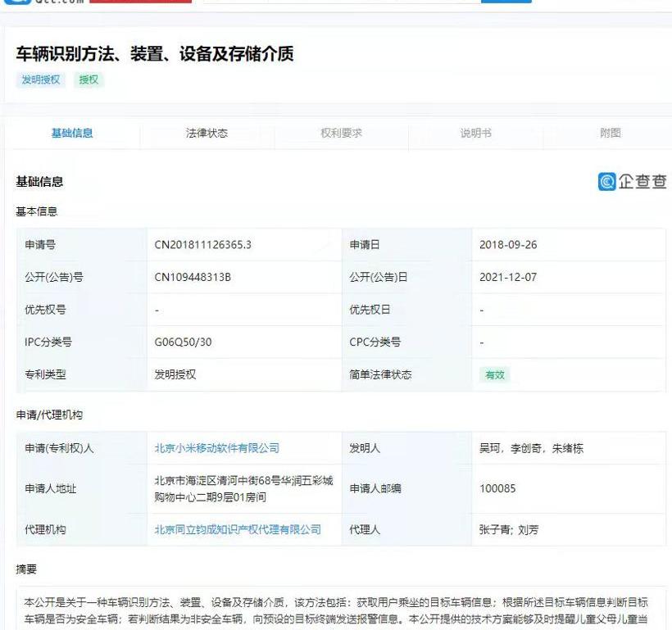672x630 pixels.
Task: Click the applicant address text
Action: tap(244, 488)
